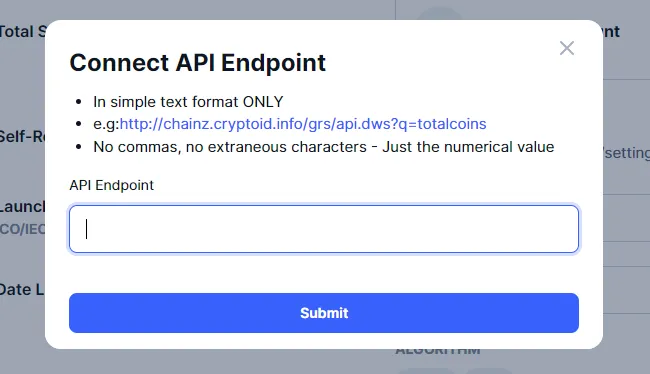The image size is (650, 374).
Task: Click the dimmed 'Self-R' label behind dialog
Action: click(22, 136)
